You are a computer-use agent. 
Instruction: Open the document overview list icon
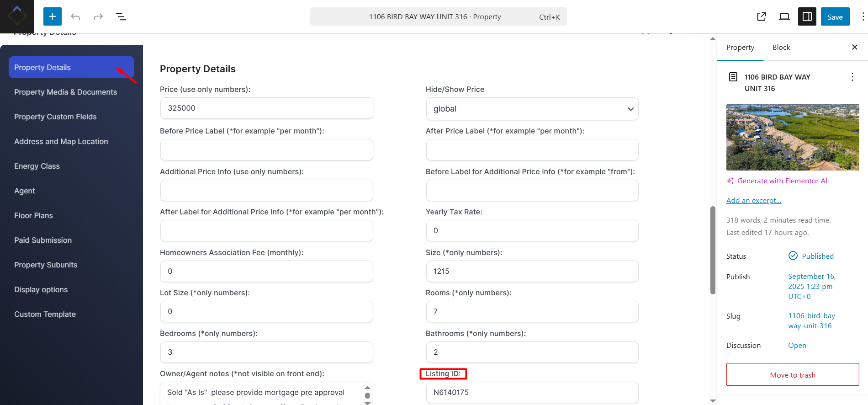[121, 17]
